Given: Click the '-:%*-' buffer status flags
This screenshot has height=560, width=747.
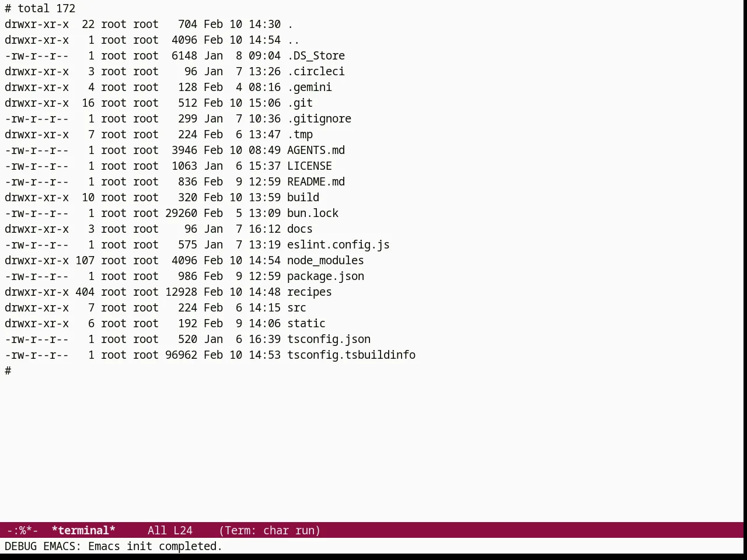Looking at the screenshot, I should (22, 530).
